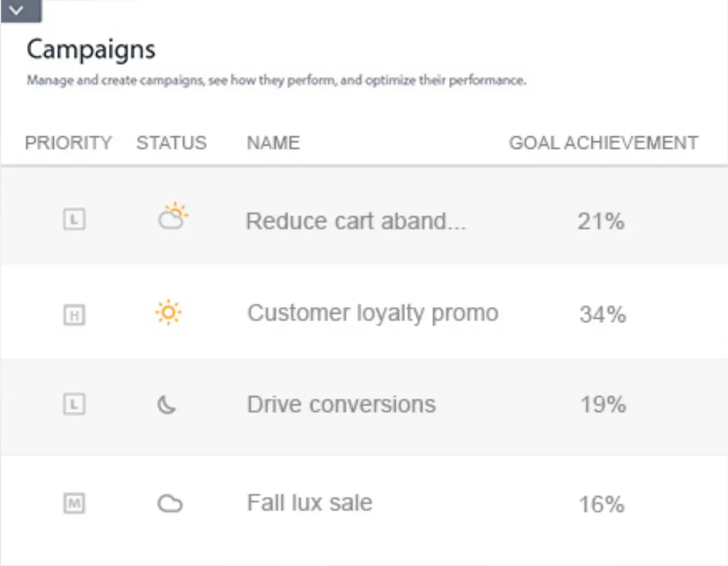Collapse panel with top-left chevron button
The height and width of the screenshot is (566, 728).
click(21, 11)
